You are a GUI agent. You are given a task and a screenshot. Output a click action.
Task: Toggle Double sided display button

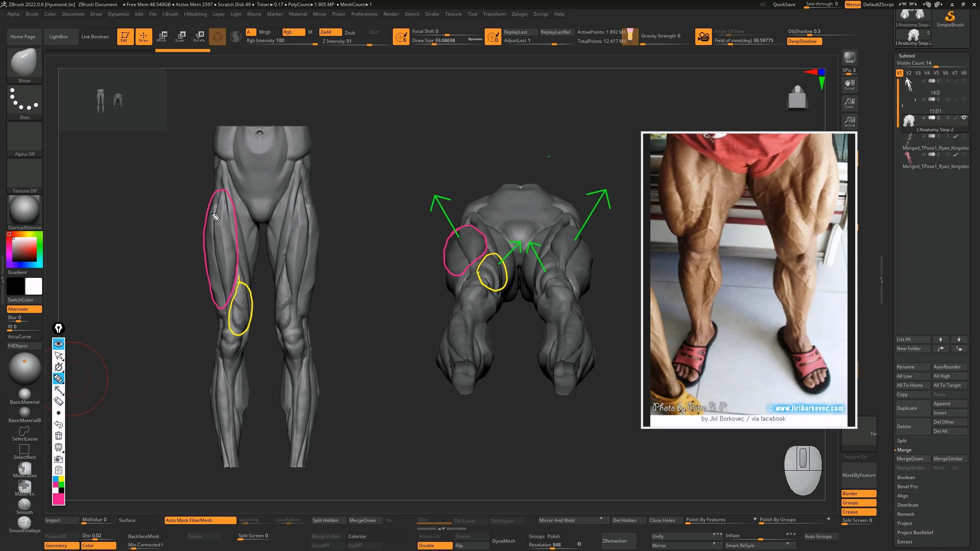(x=434, y=545)
